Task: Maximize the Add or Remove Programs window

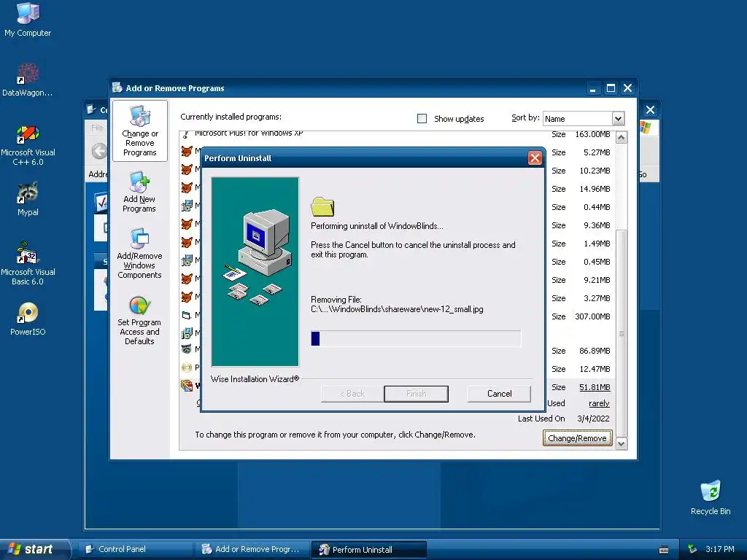Action: (611, 88)
